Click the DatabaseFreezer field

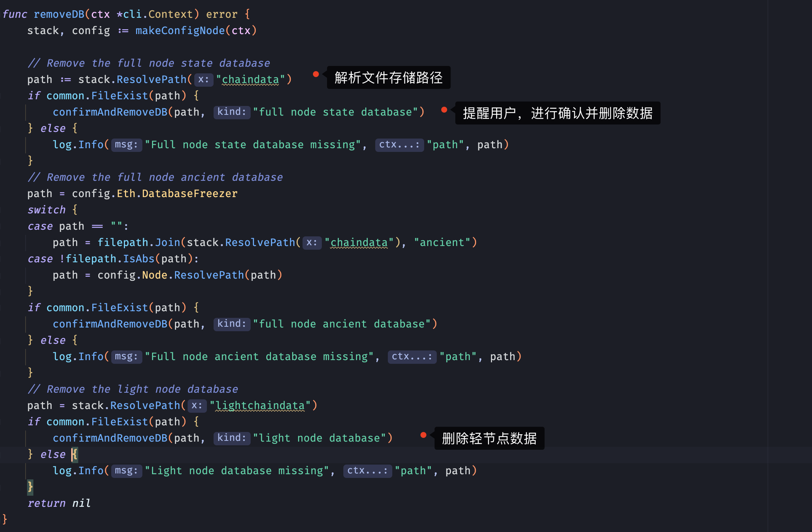pos(190,194)
